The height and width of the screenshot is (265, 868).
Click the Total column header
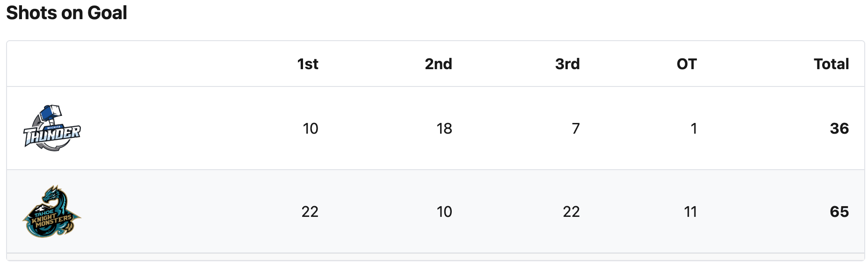pos(831,64)
